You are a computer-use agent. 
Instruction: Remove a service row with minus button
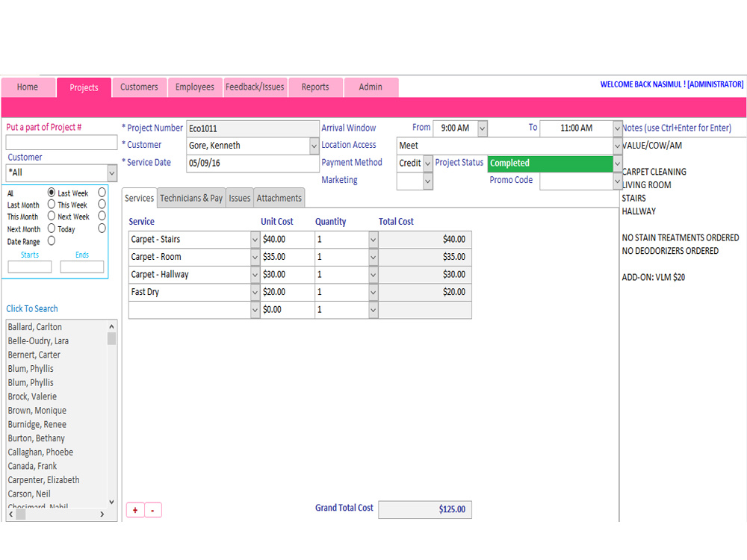point(153,510)
